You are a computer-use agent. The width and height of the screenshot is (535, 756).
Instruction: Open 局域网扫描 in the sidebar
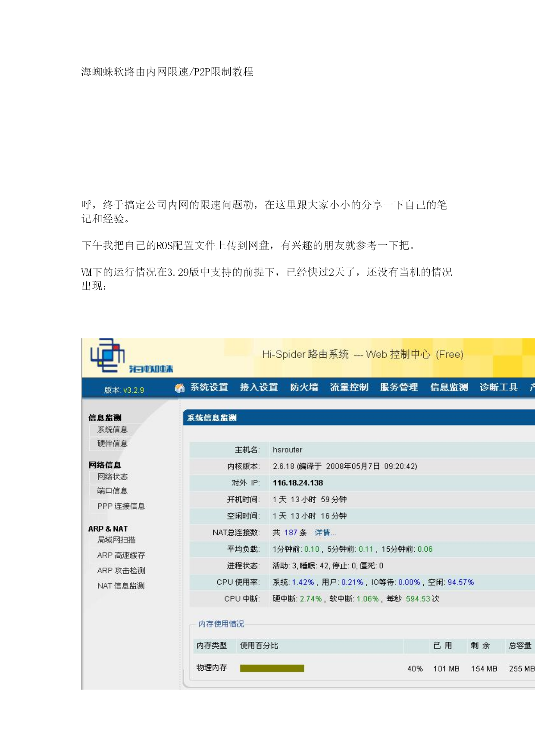(x=116, y=540)
